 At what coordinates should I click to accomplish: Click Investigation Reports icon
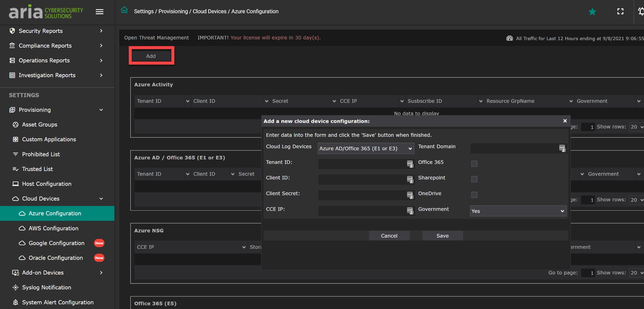coord(12,75)
